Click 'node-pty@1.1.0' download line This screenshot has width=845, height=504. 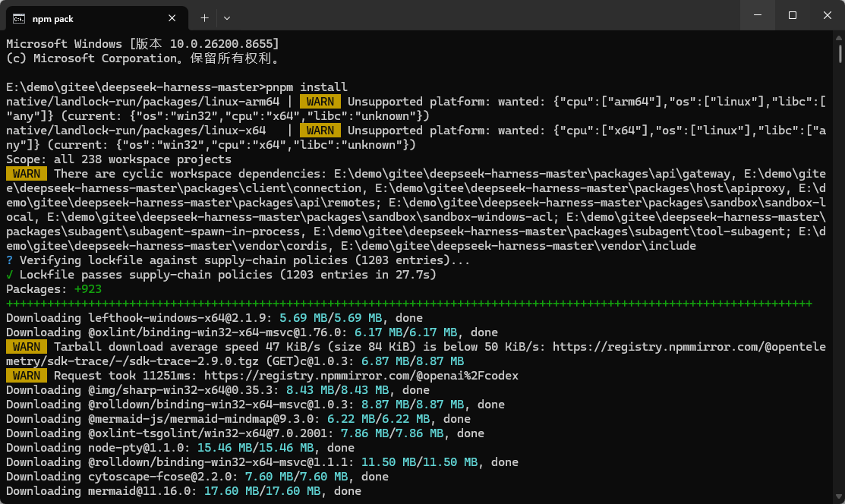[x=180, y=448]
